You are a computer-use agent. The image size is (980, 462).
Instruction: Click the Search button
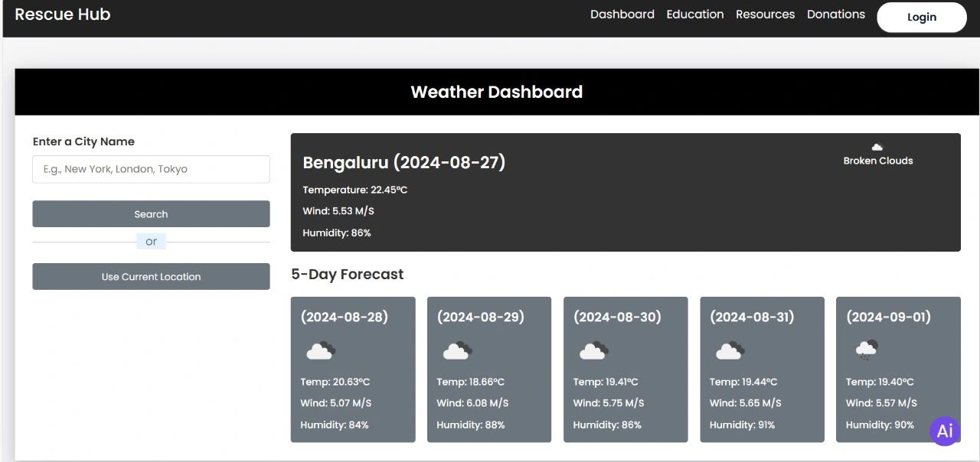click(x=151, y=214)
